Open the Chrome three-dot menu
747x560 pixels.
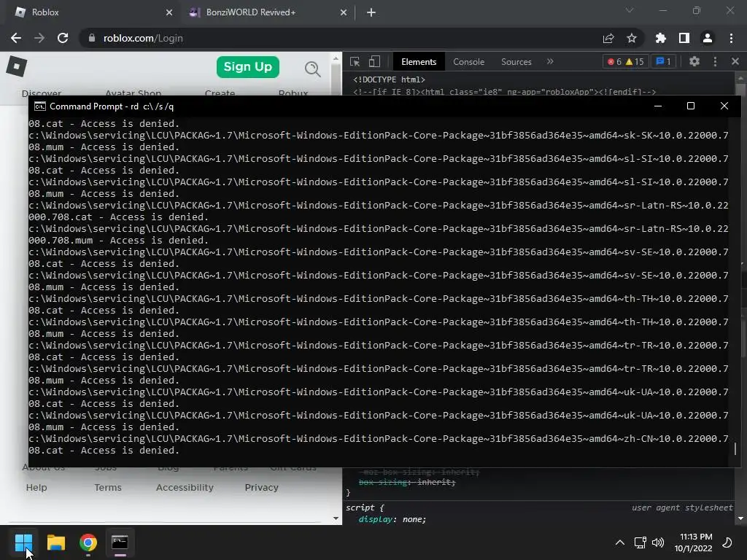[x=731, y=38]
